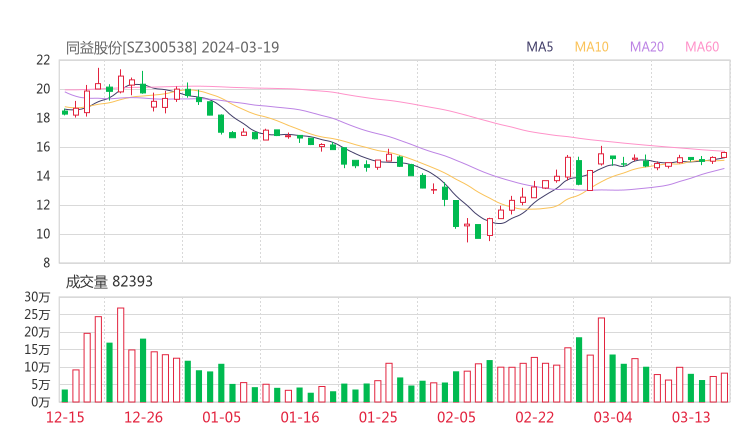Select the tallest volume bar near 27万
This screenshot has width=740, height=440.
120,355
